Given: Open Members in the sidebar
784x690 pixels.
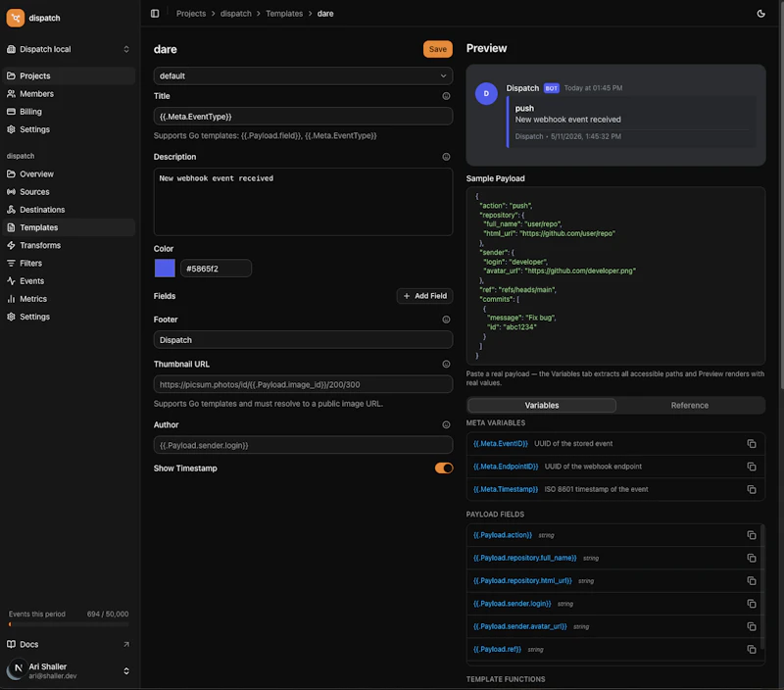Looking at the screenshot, I should 69,93.
